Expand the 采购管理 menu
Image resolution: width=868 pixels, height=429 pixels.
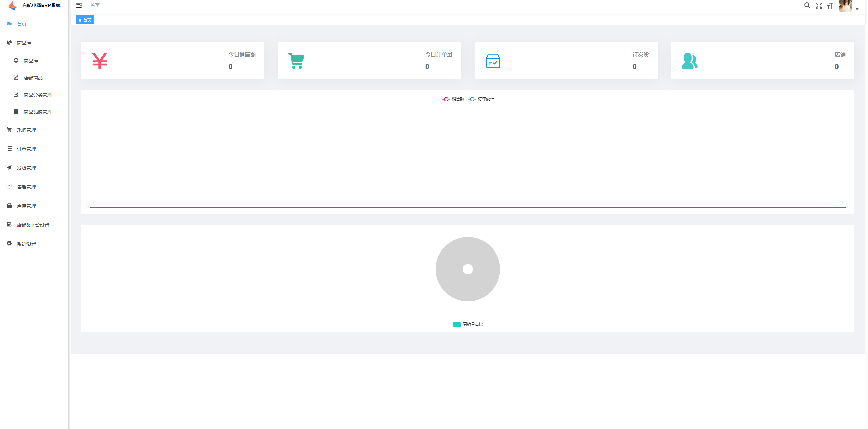click(34, 130)
